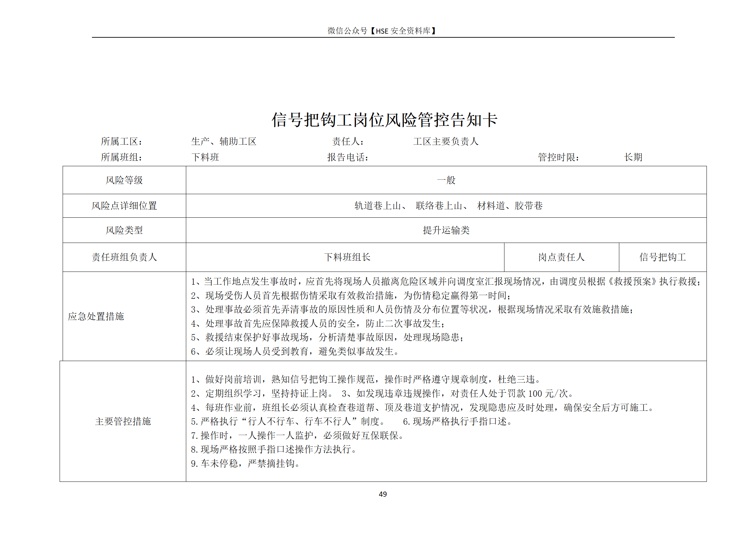Click the header text 微信公众号【HSE安全资料库】
The height and width of the screenshot is (534, 756).
coord(382,31)
